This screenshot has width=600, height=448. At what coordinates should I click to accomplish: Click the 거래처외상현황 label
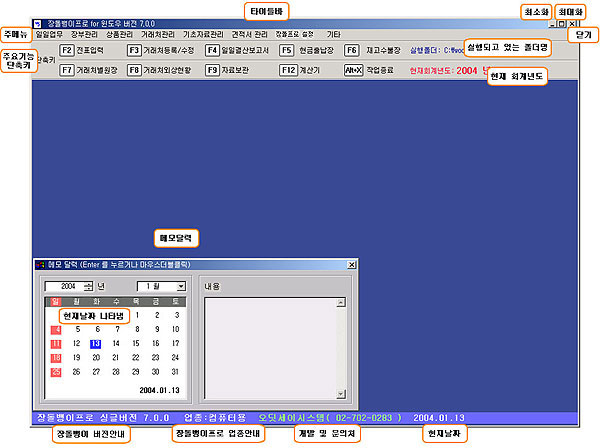click(167, 70)
